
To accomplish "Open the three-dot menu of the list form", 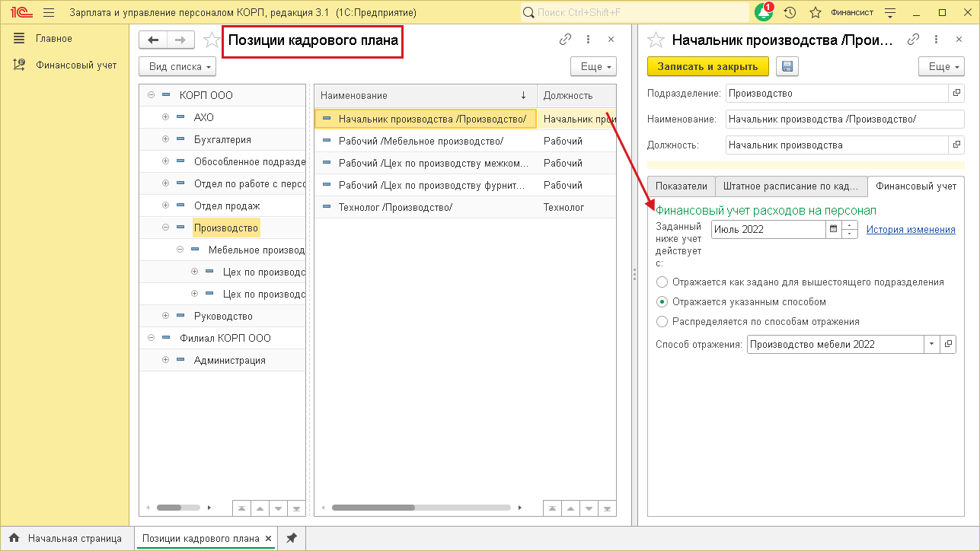I will tap(588, 40).
